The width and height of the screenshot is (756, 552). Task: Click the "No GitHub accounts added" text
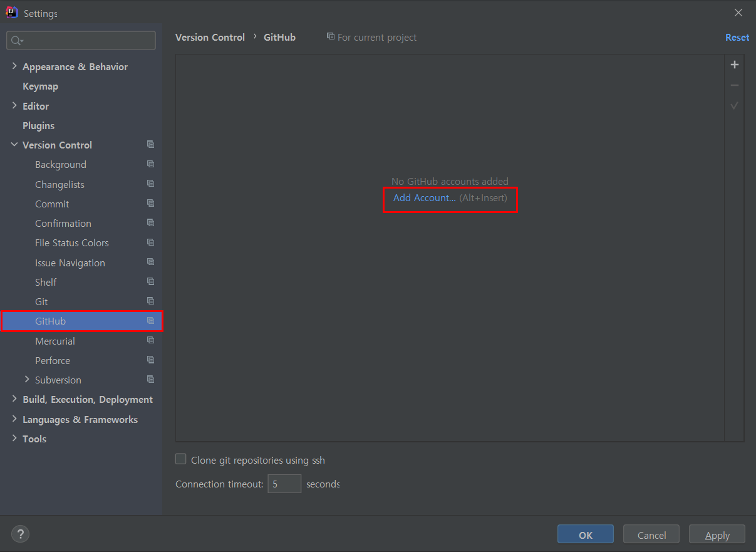click(x=450, y=182)
